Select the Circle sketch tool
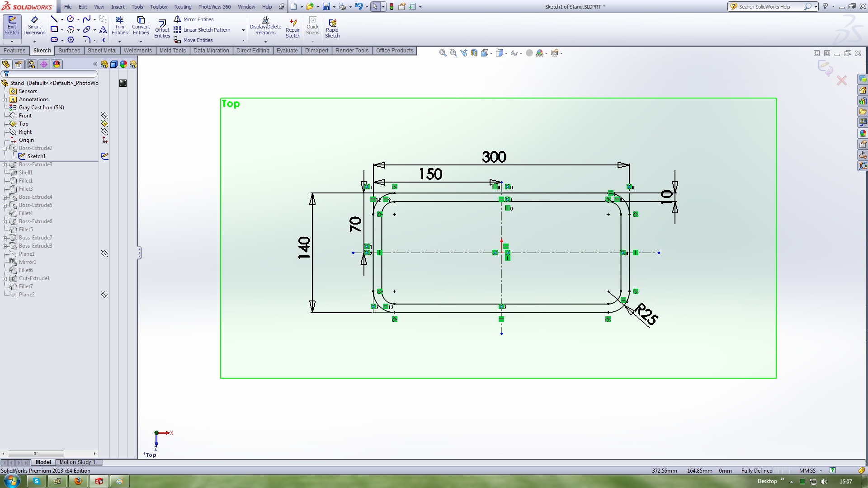Viewport: 868px width, 488px height. 71,19
